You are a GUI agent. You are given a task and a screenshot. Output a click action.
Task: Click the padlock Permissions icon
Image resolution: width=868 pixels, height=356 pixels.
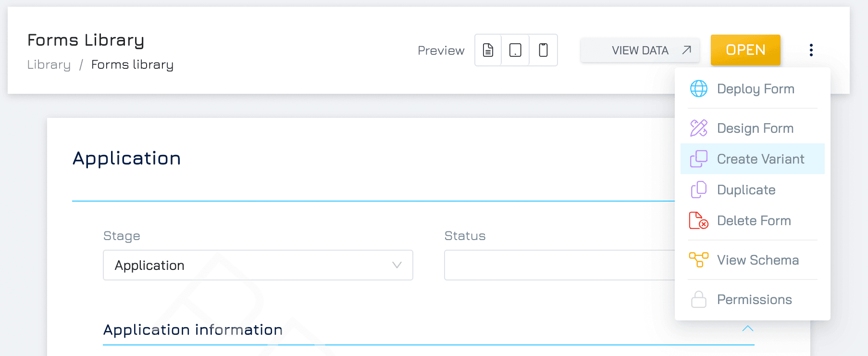699,299
